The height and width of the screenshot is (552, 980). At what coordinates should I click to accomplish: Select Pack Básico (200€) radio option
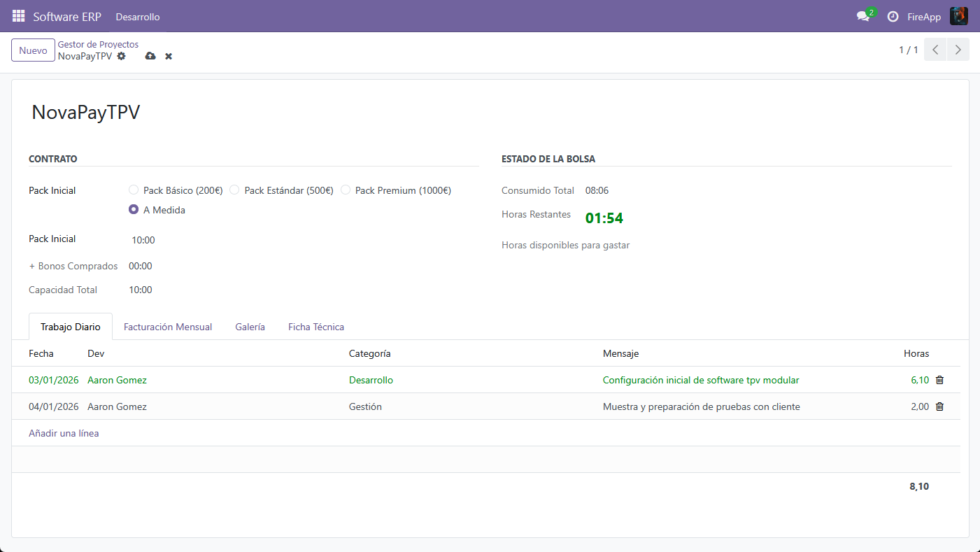(x=134, y=190)
